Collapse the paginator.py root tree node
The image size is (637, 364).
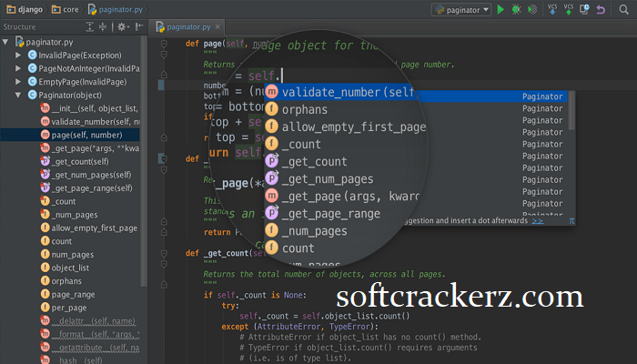click(x=5, y=42)
